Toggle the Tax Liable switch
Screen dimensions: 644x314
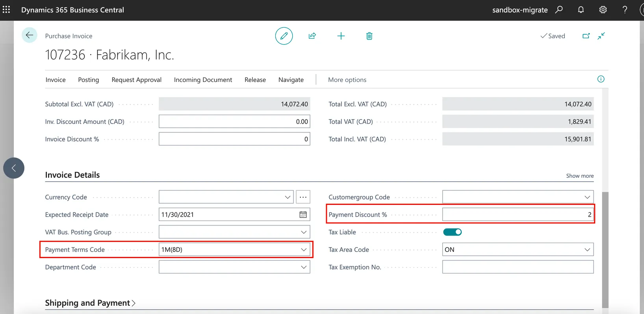pyautogui.click(x=453, y=232)
